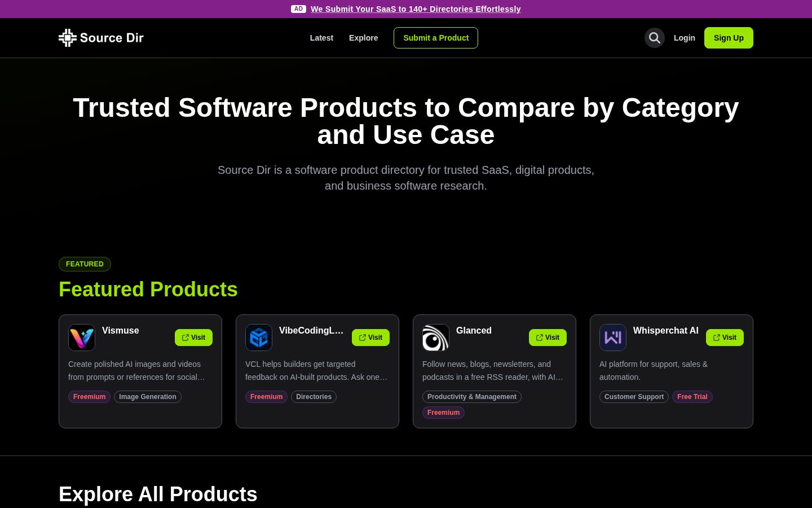Click the Explore All Products heading

point(158,494)
